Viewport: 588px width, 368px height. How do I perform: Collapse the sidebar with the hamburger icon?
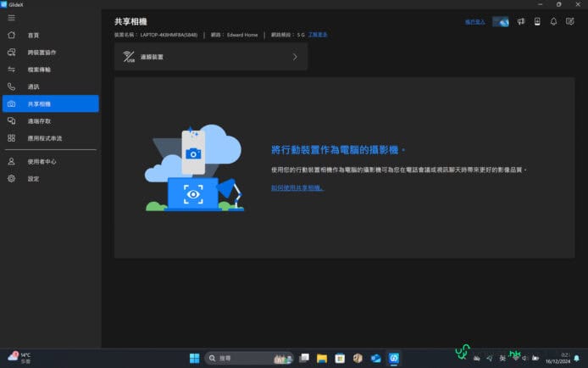(11, 18)
